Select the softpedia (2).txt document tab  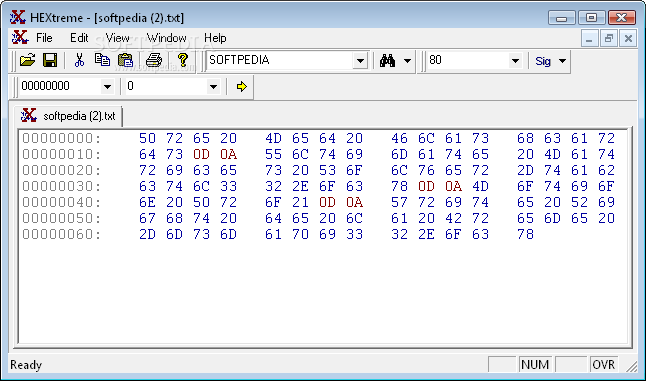coord(68,116)
